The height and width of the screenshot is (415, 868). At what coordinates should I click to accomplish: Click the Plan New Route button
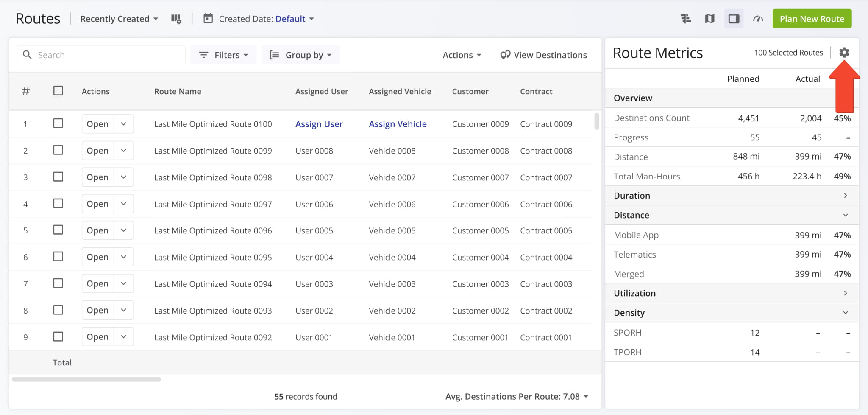[812, 19]
